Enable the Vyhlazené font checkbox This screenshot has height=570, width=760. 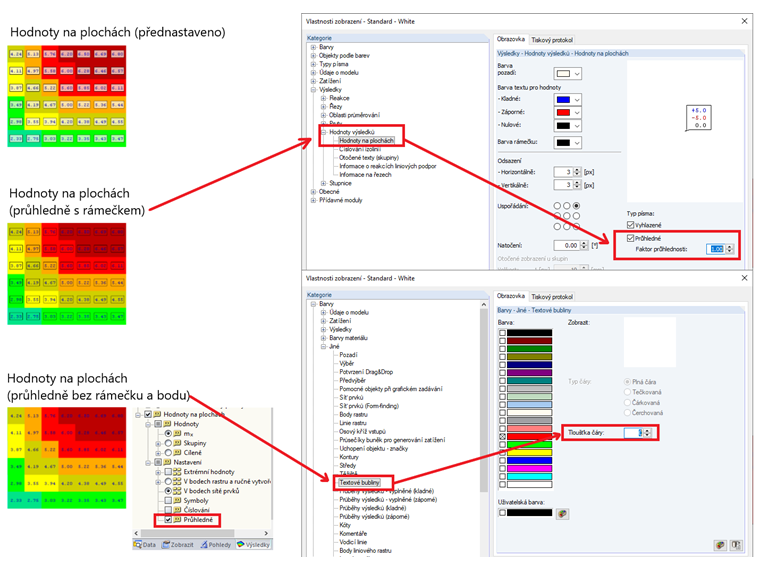[x=631, y=225]
